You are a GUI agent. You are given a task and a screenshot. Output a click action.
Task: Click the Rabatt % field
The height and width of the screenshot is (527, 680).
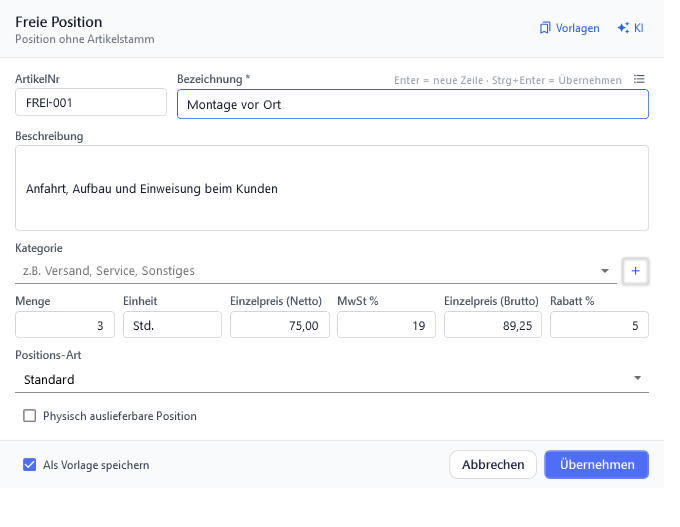click(599, 325)
